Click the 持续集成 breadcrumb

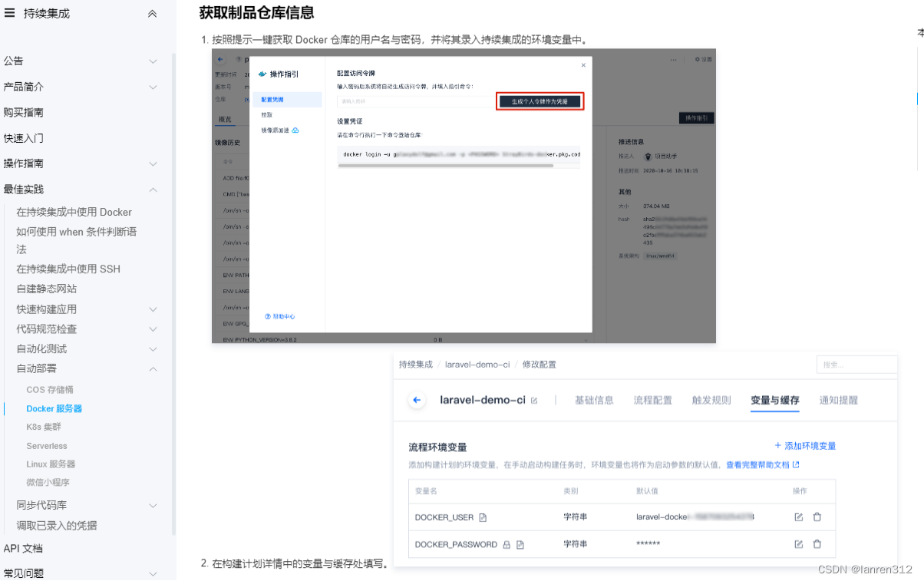(416, 365)
